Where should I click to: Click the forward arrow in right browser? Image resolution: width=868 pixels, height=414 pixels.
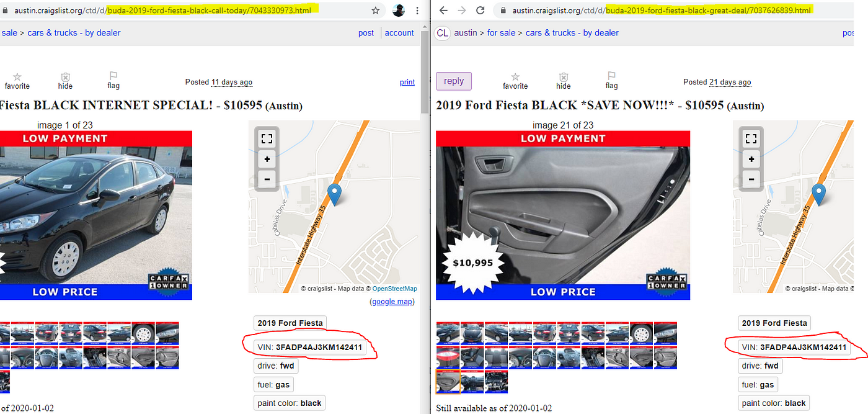click(x=461, y=11)
